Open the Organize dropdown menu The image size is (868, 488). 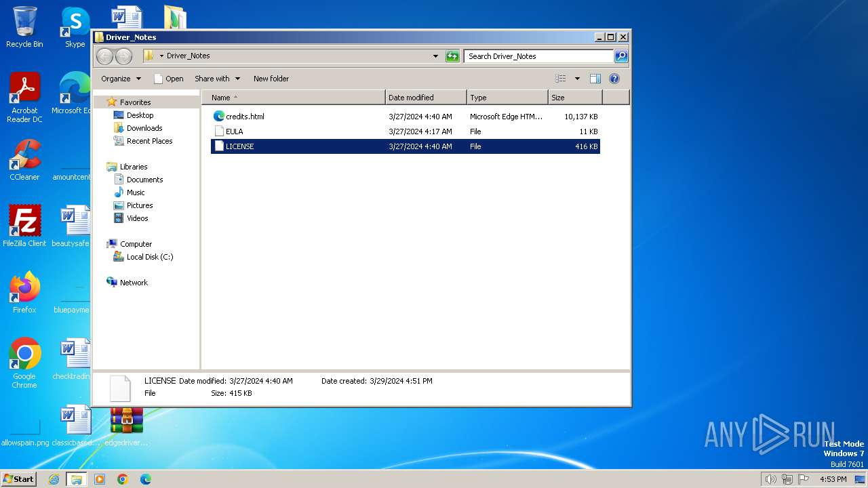click(121, 79)
